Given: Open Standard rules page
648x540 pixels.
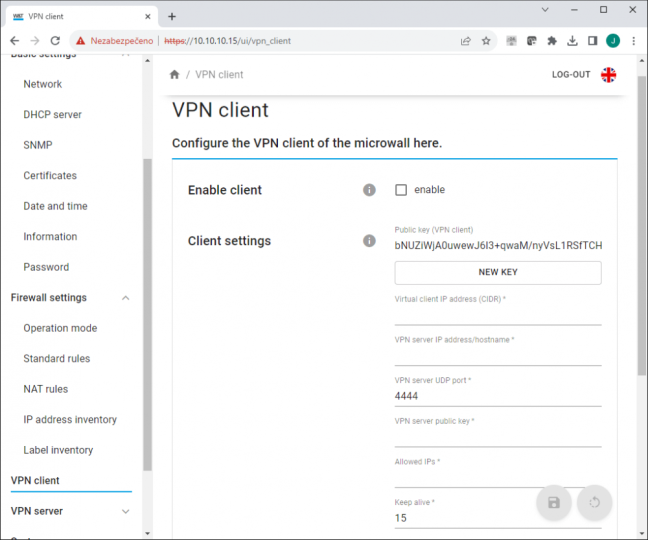Looking at the screenshot, I should pyautogui.click(x=57, y=359).
